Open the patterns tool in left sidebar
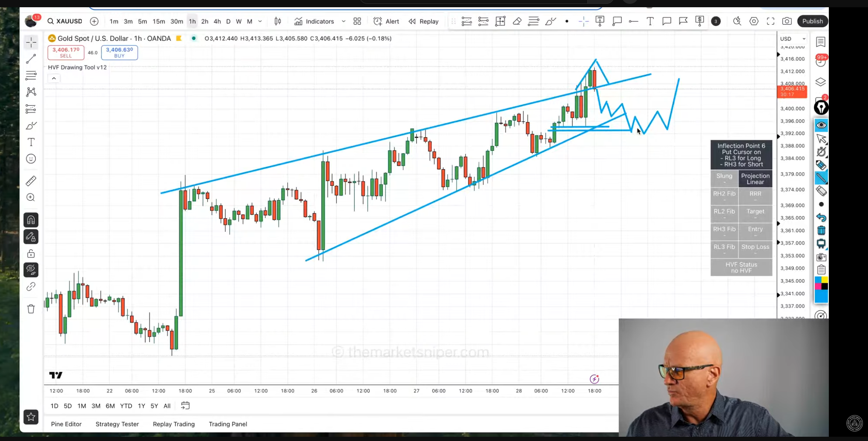 tap(31, 92)
